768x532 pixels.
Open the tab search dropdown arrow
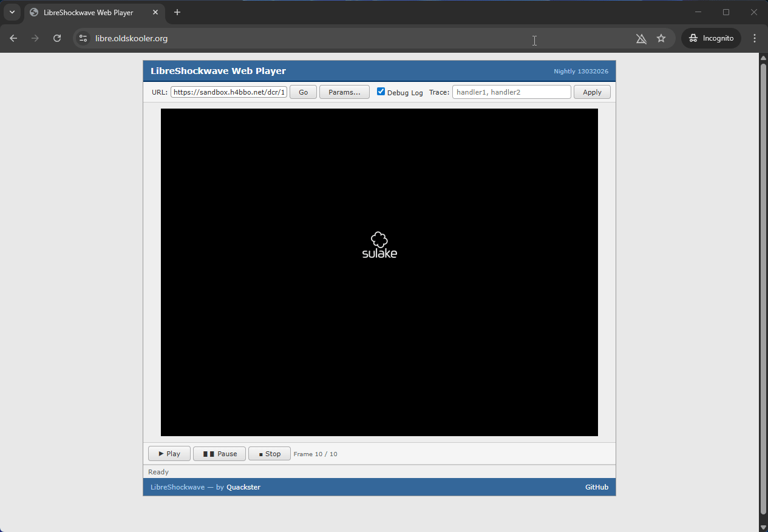click(x=12, y=12)
